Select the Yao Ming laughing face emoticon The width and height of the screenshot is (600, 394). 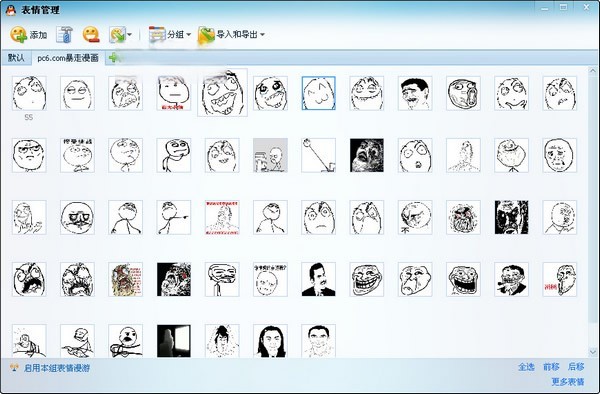[415, 93]
